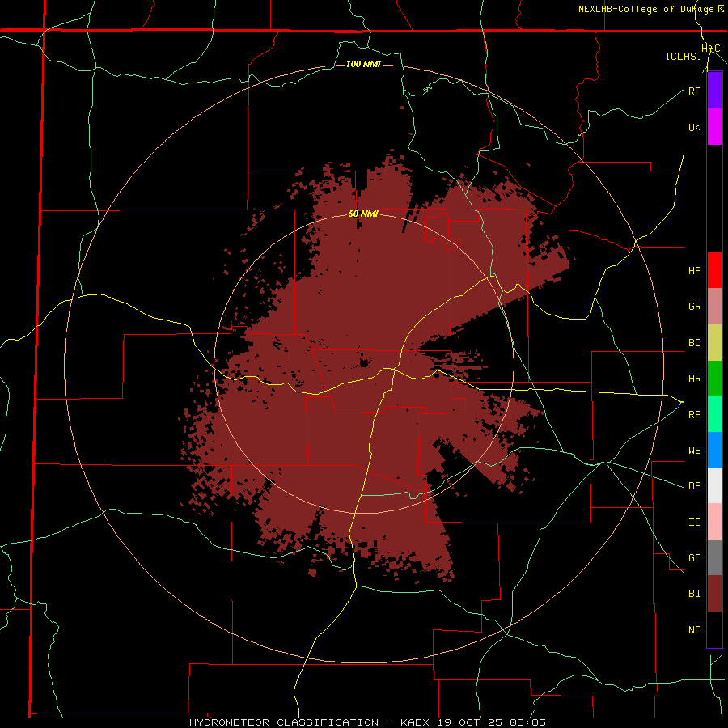Select the IC light-pink legend swatch
The height and width of the screenshot is (728, 728).
pos(714,522)
